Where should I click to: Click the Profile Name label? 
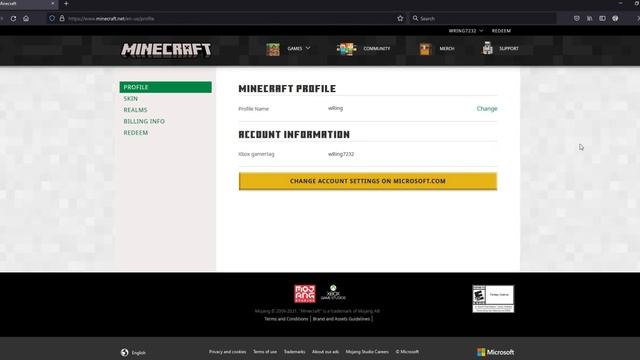point(253,109)
